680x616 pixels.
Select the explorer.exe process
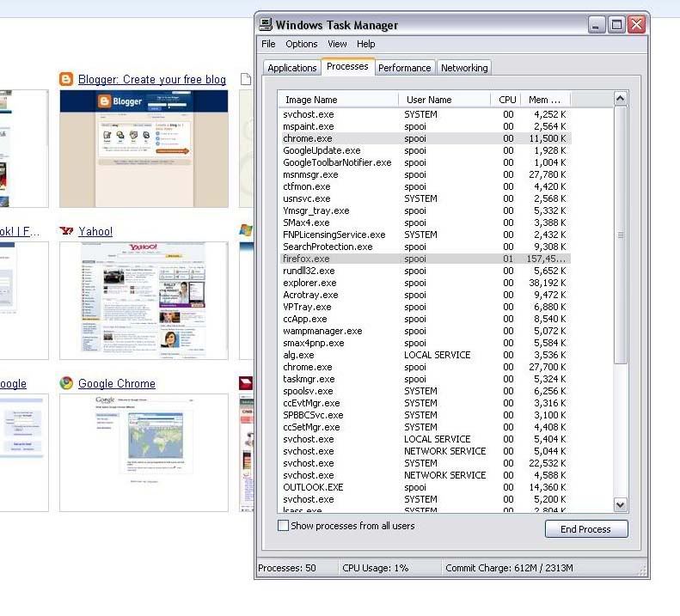click(x=425, y=283)
